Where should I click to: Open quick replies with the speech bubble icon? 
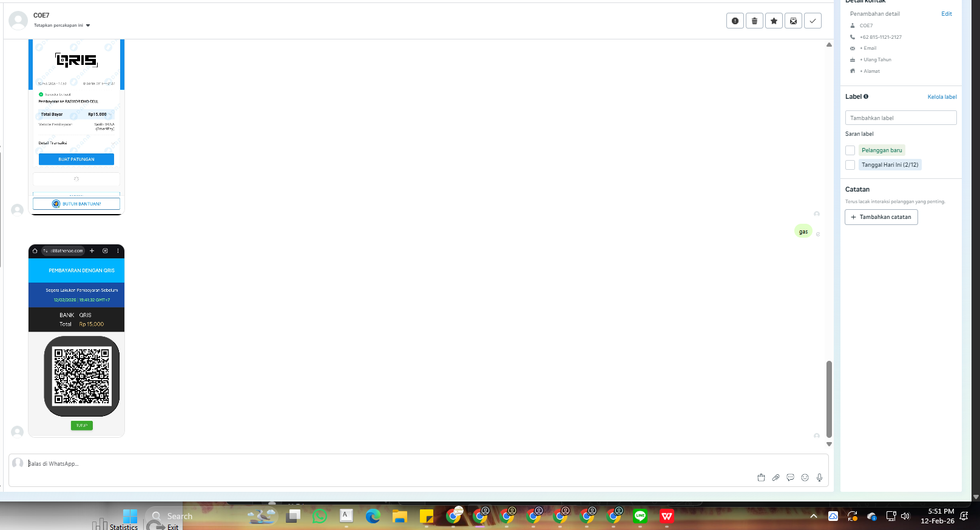790,478
